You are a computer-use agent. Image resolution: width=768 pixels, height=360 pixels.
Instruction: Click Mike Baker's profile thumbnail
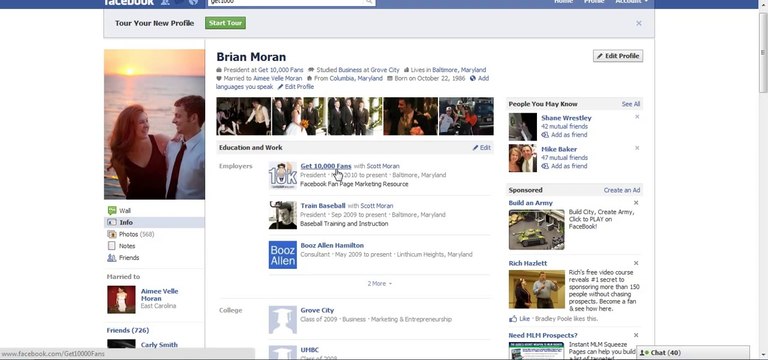coord(523,158)
